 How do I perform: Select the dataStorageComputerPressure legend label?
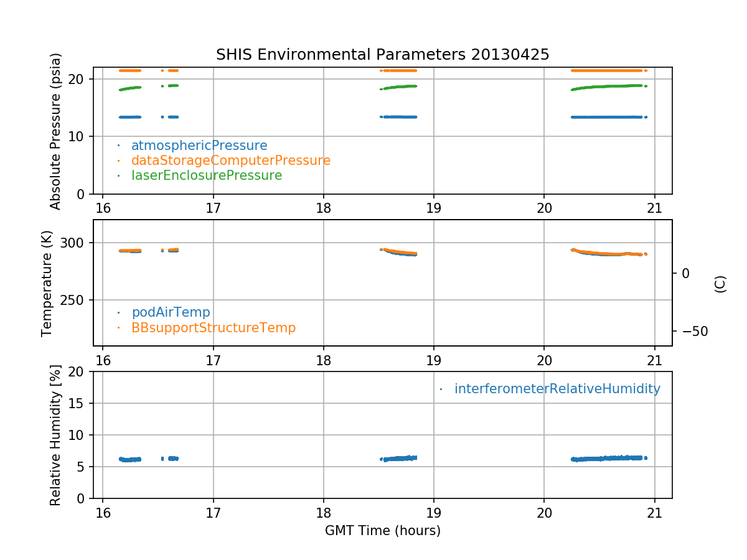(x=230, y=161)
